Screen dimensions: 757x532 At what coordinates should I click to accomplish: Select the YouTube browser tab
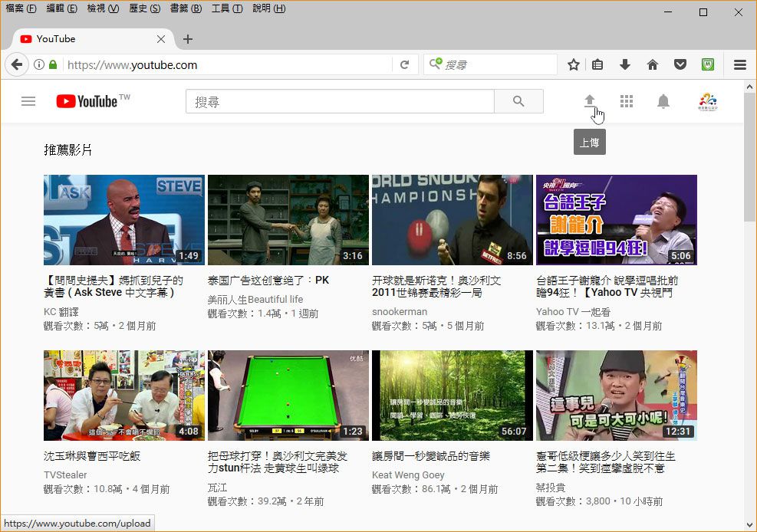point(84,38)
